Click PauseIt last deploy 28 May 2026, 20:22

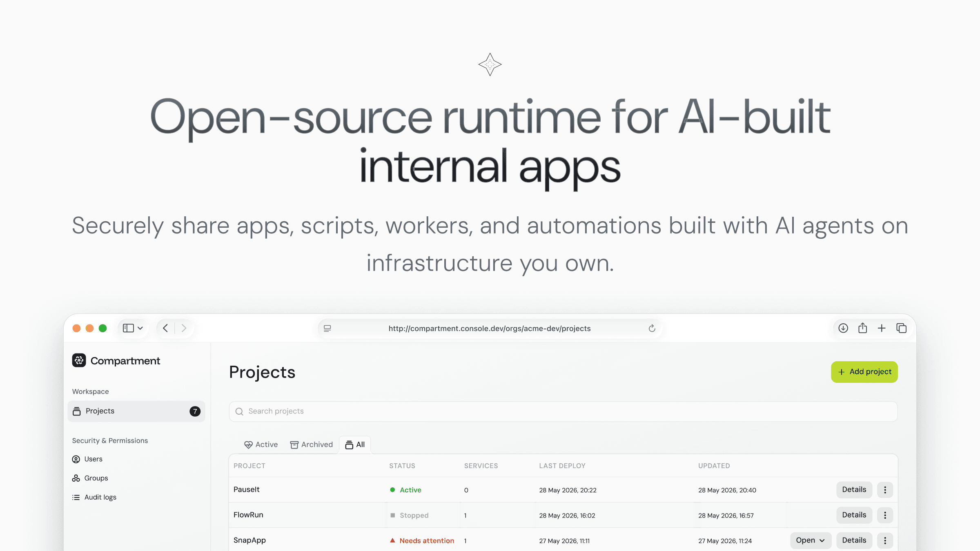(568, 490)
